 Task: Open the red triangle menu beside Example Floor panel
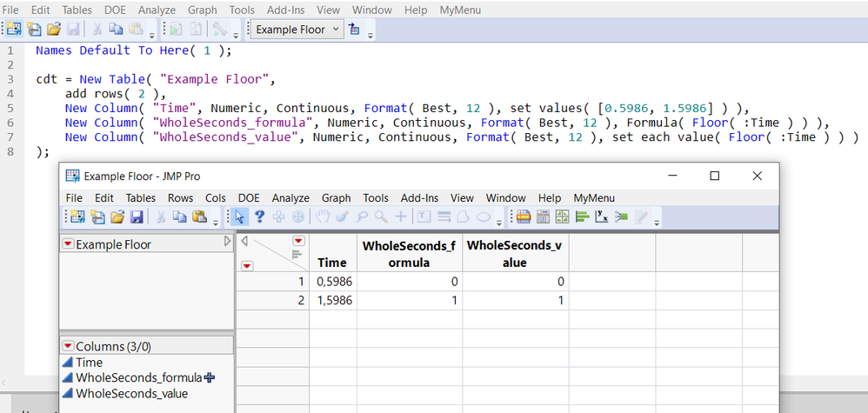tap(68, 244)
